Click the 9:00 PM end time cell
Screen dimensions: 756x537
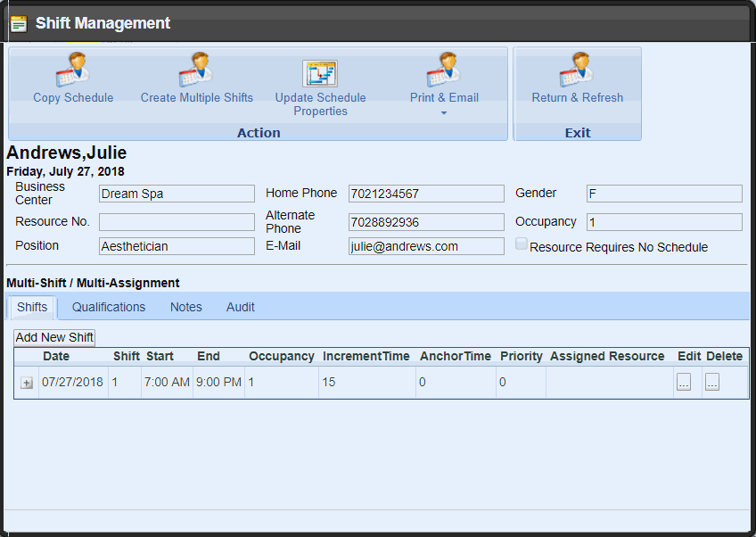pyautogui.click(x=218, y=383)
